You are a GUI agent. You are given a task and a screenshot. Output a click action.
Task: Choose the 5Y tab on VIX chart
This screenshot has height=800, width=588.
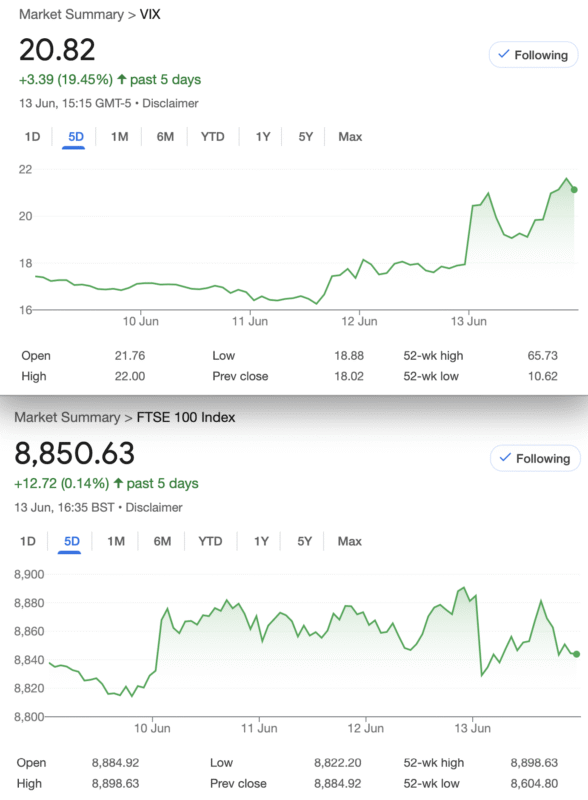(306, 137)
